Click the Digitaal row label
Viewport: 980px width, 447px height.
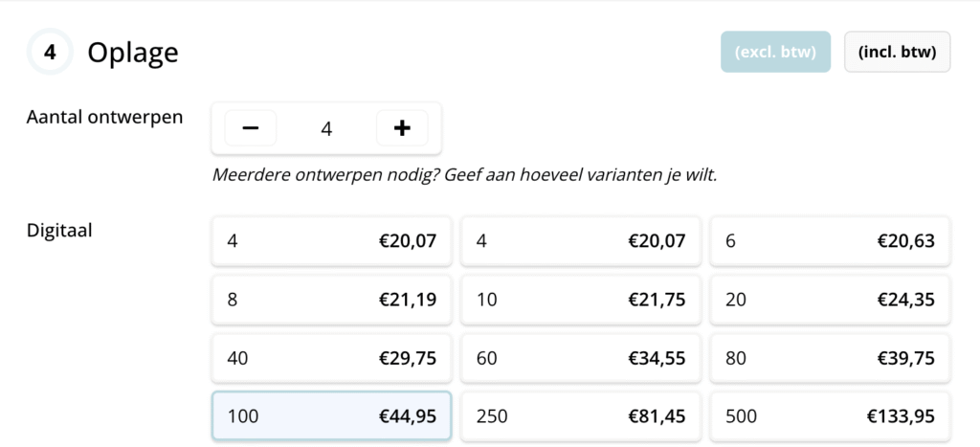(59, 229)
